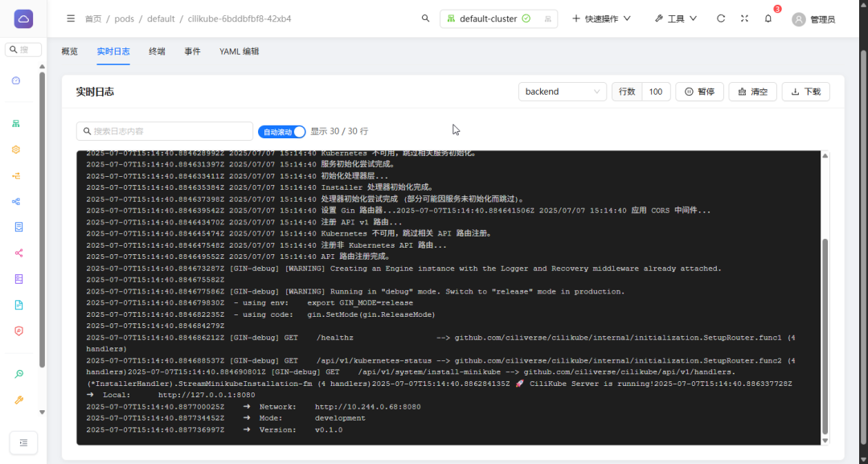Enter fullscreen via the expand icon

(743, 18)
